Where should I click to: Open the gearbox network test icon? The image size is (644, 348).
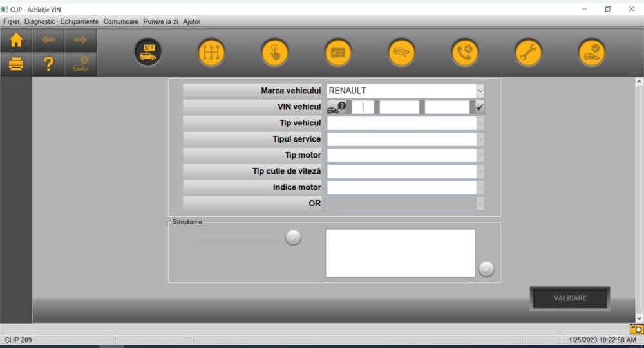point(211,53)
